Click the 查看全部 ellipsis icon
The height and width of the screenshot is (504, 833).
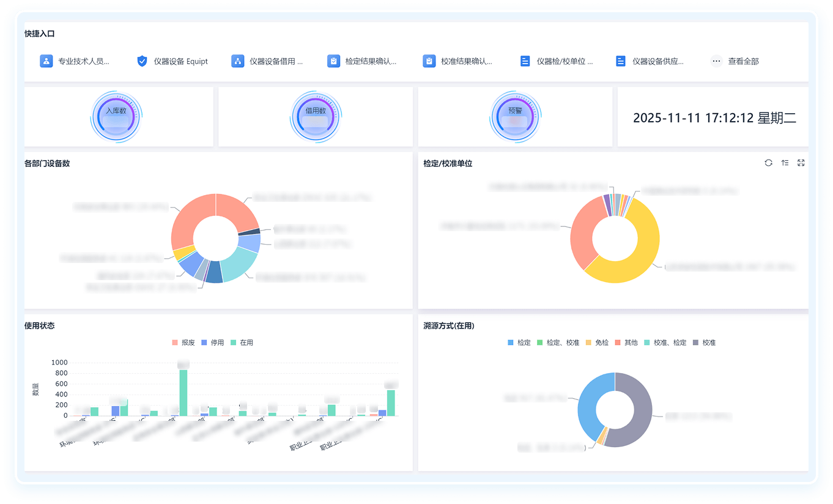pos(716,61)
